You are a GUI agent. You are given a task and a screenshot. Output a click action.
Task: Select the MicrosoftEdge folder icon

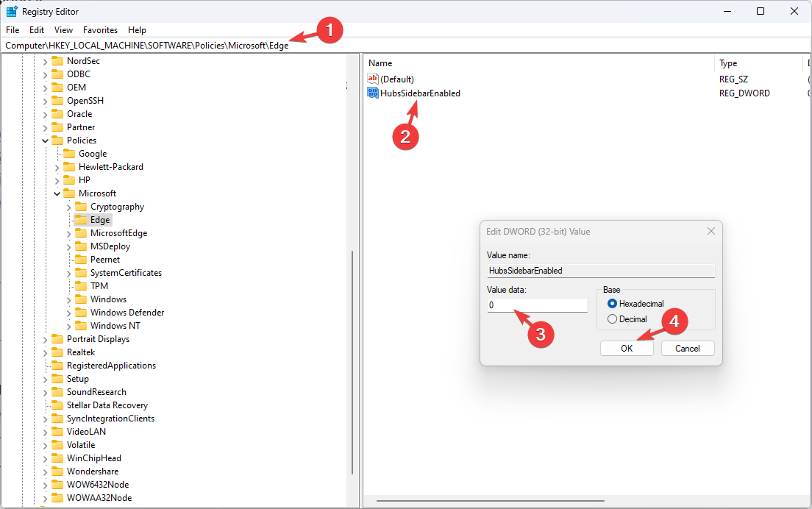click(82, 233)
